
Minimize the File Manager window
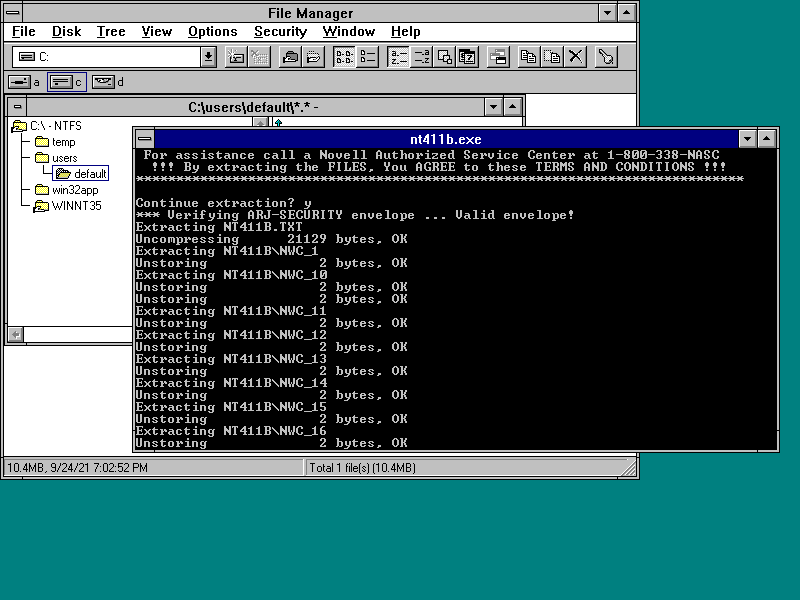(x=607, y=13)
